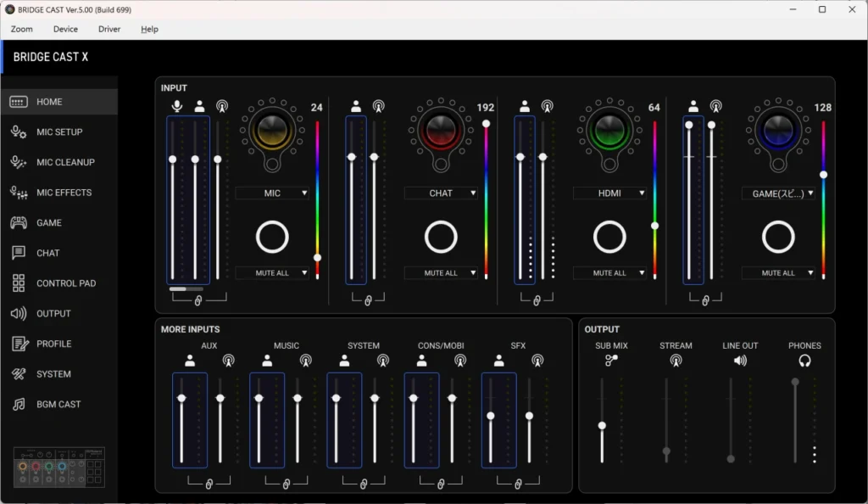
Task: Click the PHONES headphone icon
Action: (804, 361)
